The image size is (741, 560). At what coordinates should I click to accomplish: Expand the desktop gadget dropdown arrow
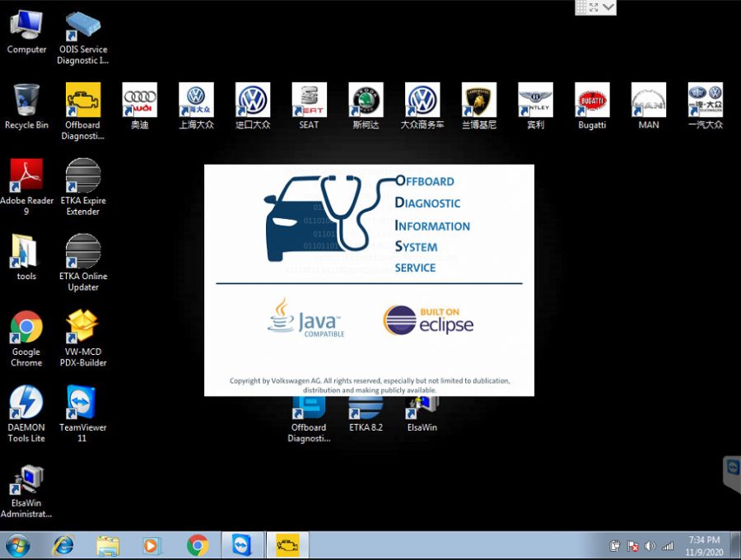[x=608, y=7]
